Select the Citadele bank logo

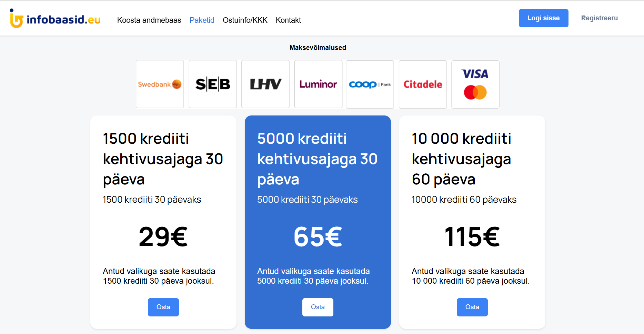tap(423, 84)
